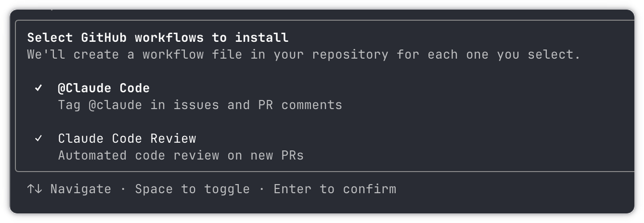Image resolution: width=644 pixels, height=223 pixels.
Task: Uncheck the checkmark beside @Claude Code
Action: click(38, 88)
